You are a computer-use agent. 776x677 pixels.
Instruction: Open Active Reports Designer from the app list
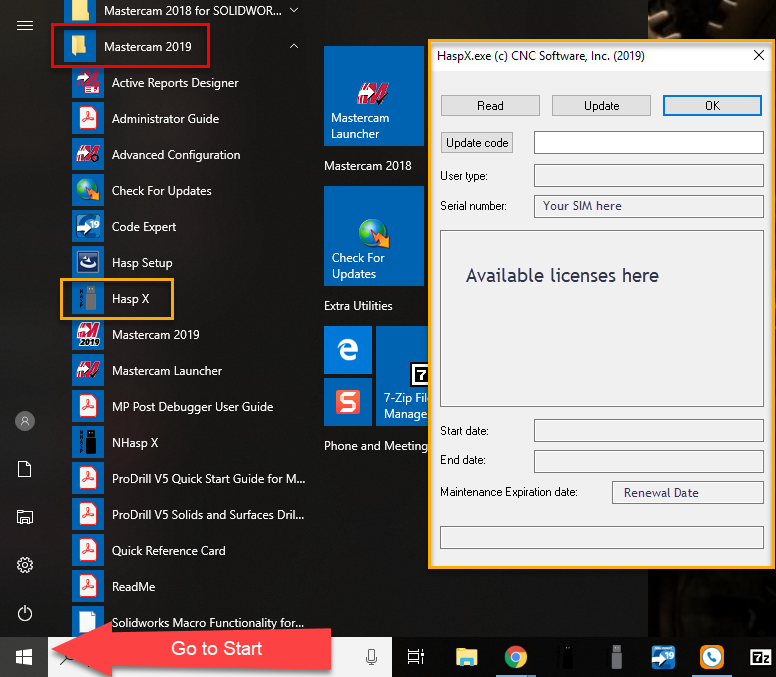pos(188,83)
